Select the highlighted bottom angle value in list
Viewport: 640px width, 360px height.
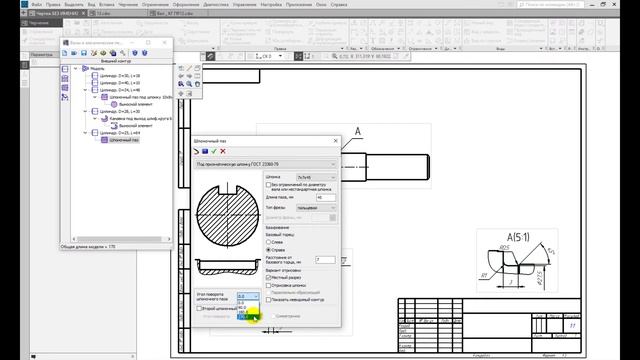pos(248,317)
